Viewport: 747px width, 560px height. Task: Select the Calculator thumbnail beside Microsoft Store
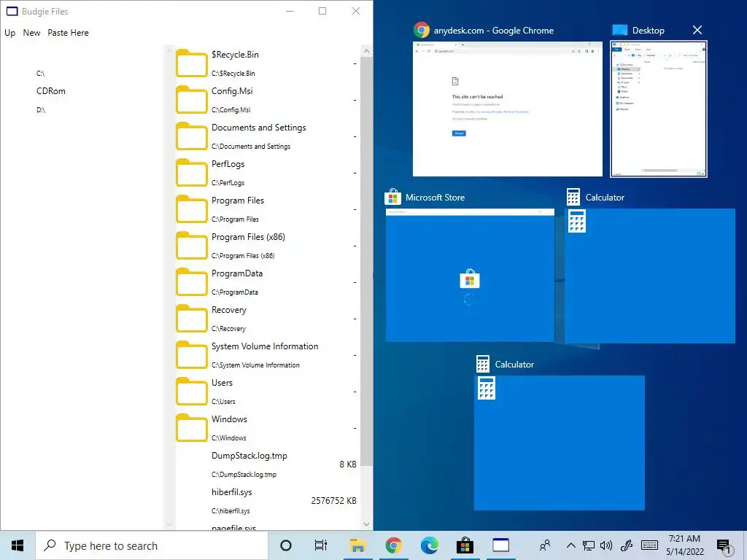pos(650,276)
